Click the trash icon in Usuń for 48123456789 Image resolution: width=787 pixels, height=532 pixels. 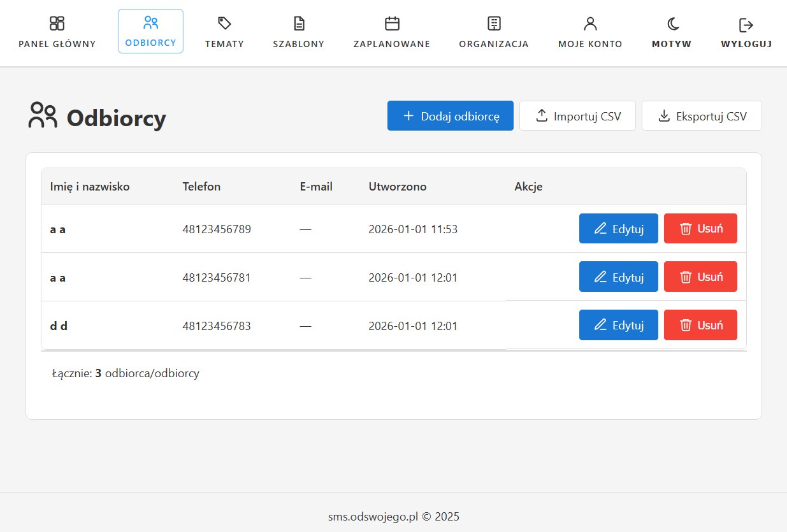tap(684, 228)
